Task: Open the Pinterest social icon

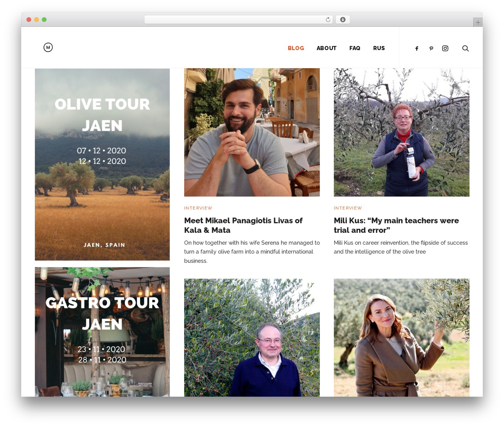Action: click(431, 48)
